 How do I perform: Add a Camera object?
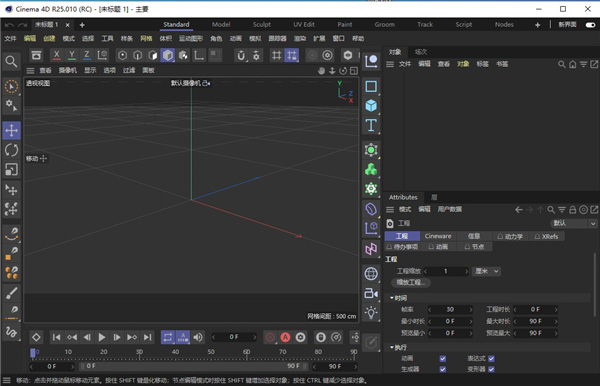(x=371, y=293)
